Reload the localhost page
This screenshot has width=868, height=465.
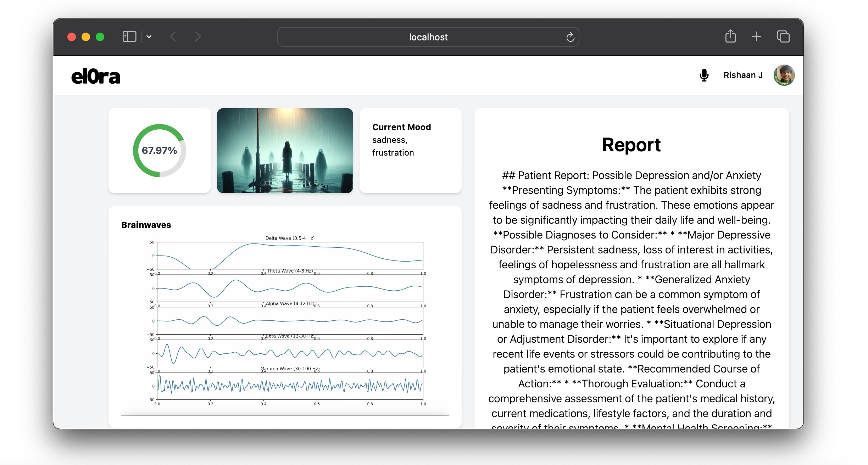pos(570,37)
